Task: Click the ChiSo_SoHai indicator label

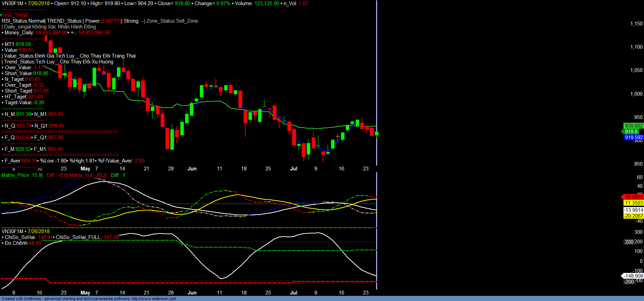Action: coord(20,237)
